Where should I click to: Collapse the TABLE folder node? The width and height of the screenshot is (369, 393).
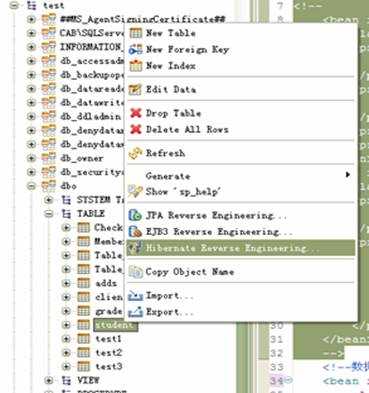pyautogui.click(x=49, y=214)
